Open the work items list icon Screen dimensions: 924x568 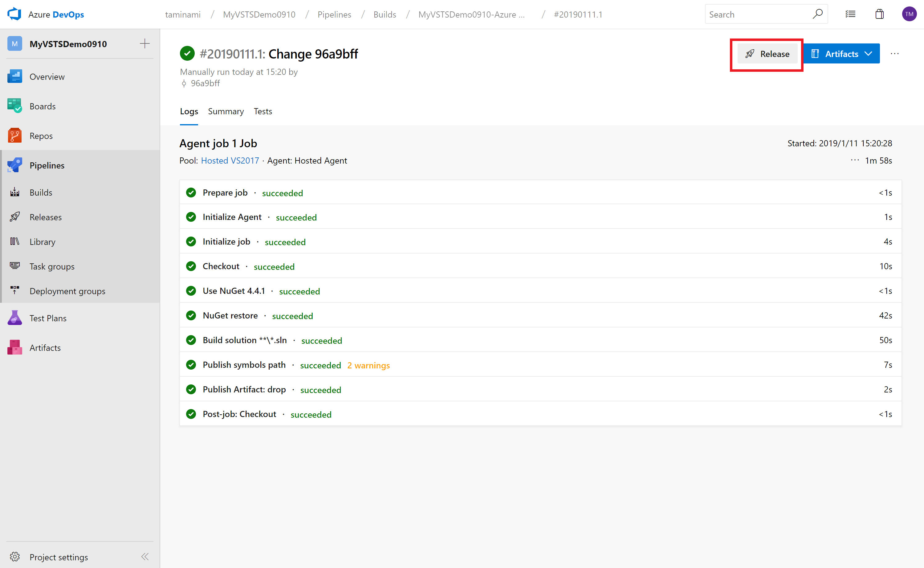pyautogui.click(x=850, y=14)
